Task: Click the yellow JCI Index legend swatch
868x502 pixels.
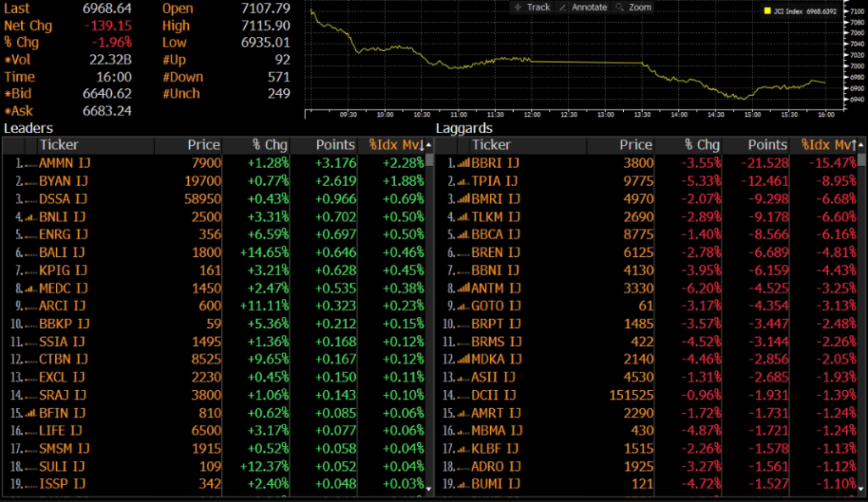Action: point(767,10)
